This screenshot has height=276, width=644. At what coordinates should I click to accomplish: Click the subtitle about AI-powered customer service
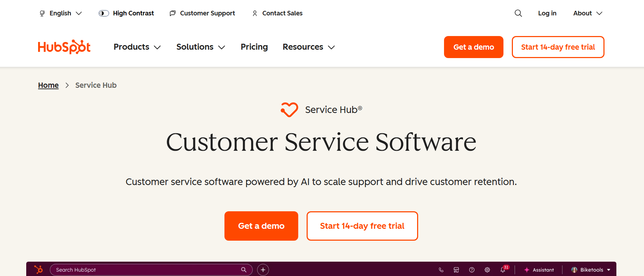(x=321, y=182)
